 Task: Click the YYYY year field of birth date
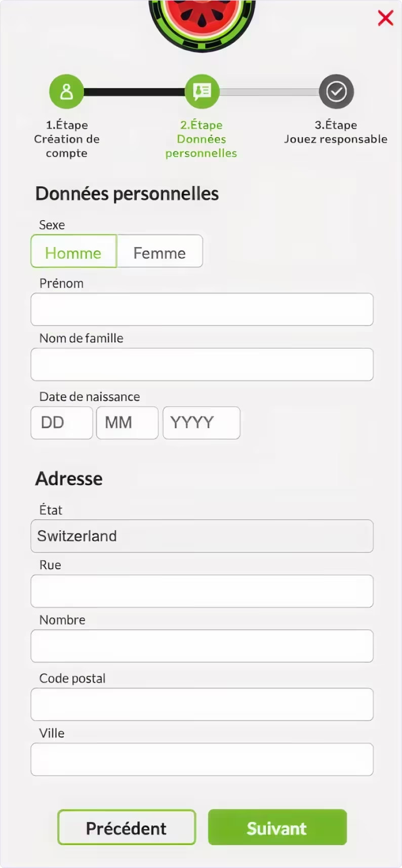coord(201,423)
